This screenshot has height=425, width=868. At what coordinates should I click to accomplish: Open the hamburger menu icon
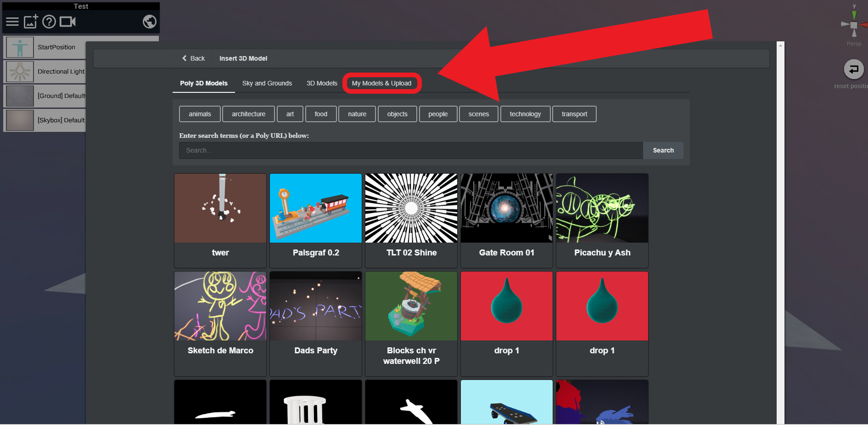12,22
